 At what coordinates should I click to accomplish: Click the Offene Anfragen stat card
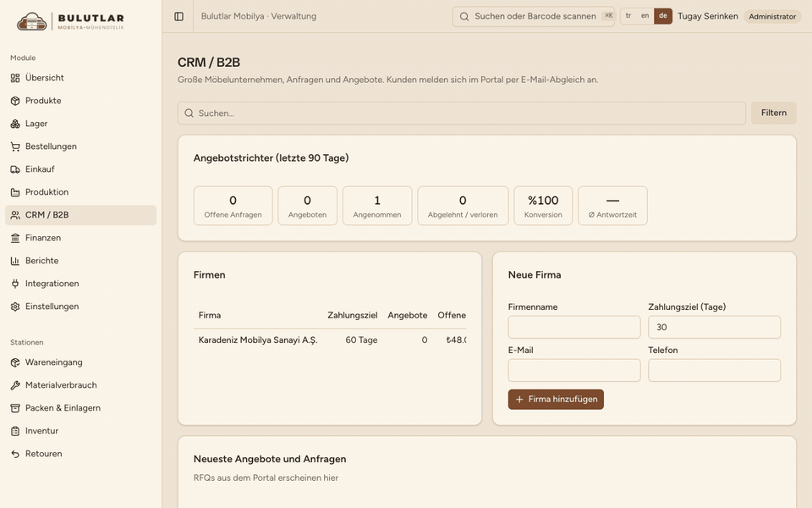click(233, 206)
